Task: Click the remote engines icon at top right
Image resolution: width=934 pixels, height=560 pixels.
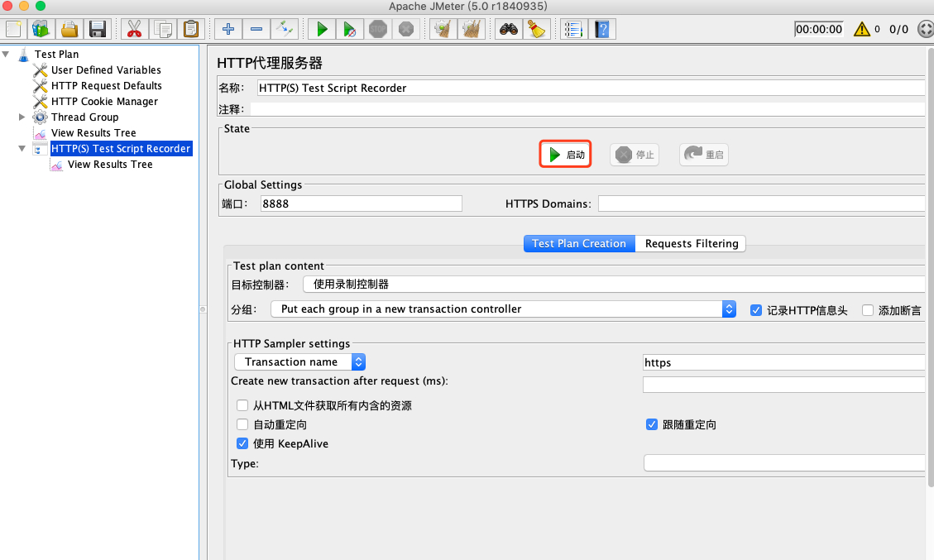Action: click(x=926, y=29)
